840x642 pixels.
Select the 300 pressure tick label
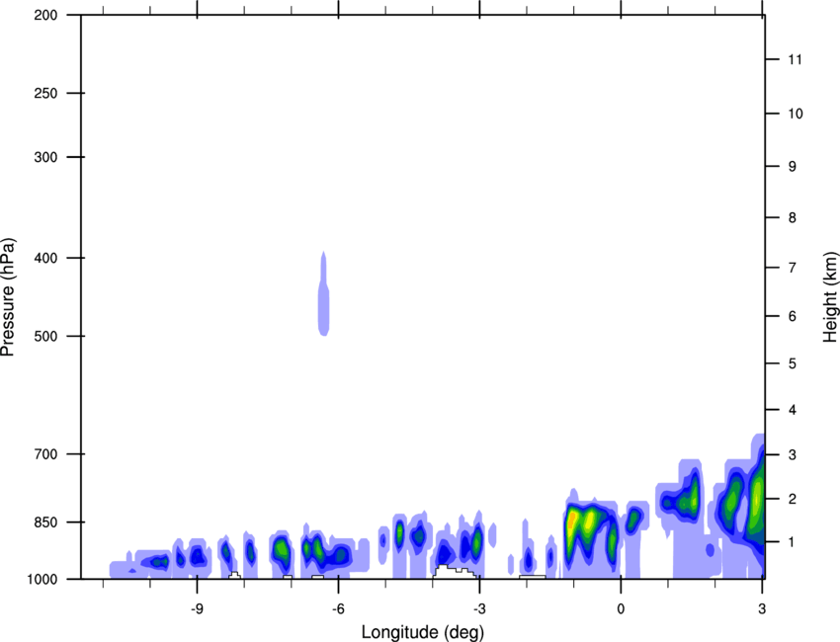click(45, 157)
